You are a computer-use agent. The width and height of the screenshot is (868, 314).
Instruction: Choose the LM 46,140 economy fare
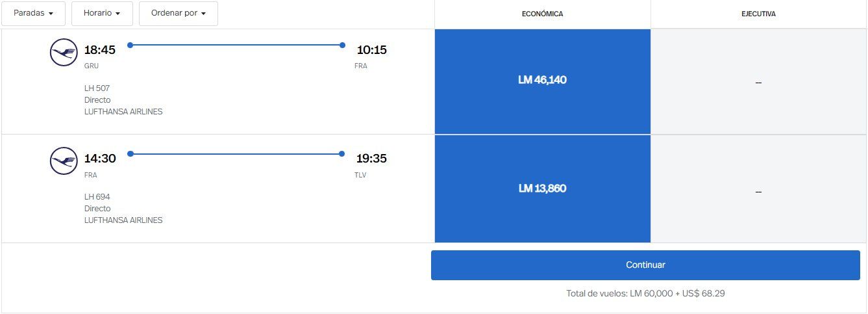point(542,81)
